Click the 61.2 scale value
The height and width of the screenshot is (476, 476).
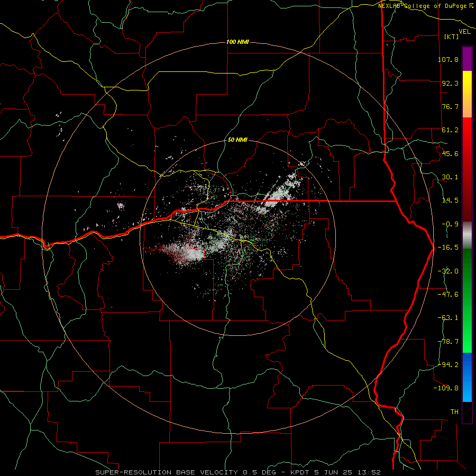pyautogui.click(x=450, y=130)
